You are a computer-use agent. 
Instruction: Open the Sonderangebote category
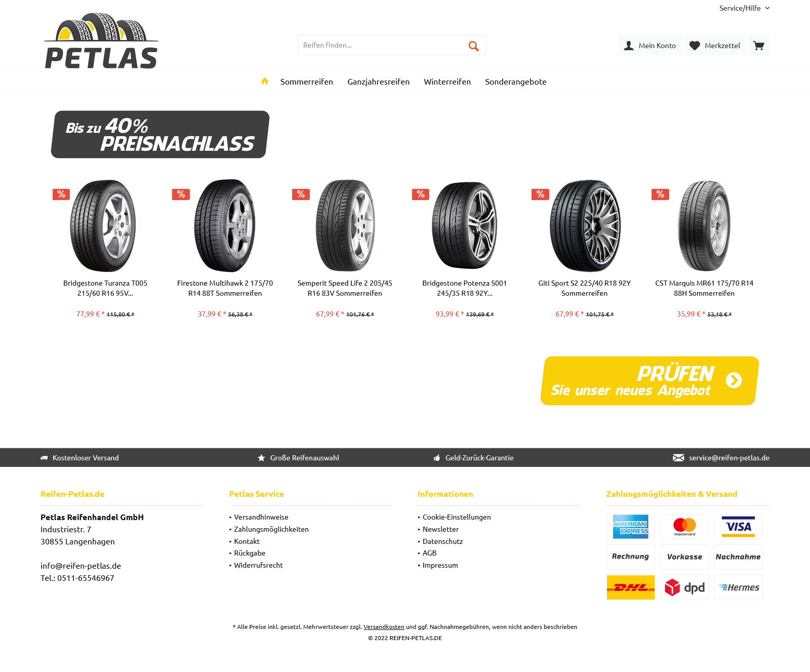pos(516,82)
